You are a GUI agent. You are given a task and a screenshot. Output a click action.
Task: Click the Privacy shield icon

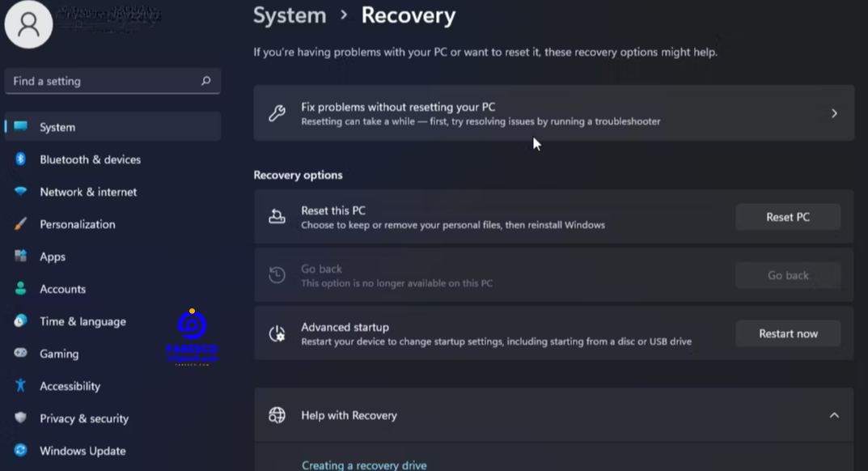tap(20, 418)
